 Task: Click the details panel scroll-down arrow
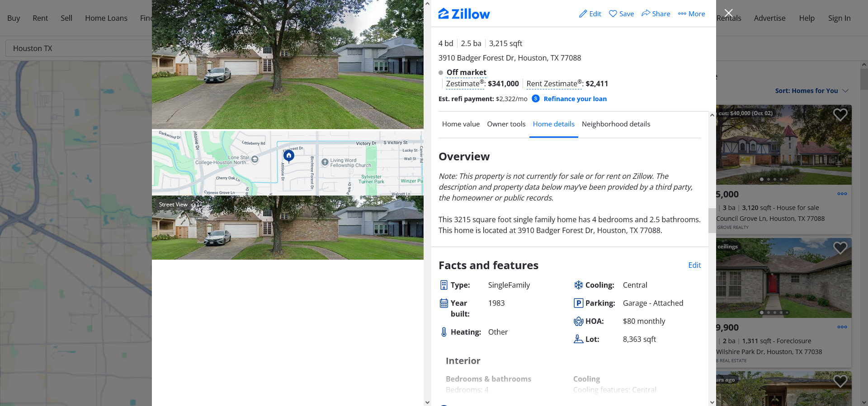click(712, 402)
